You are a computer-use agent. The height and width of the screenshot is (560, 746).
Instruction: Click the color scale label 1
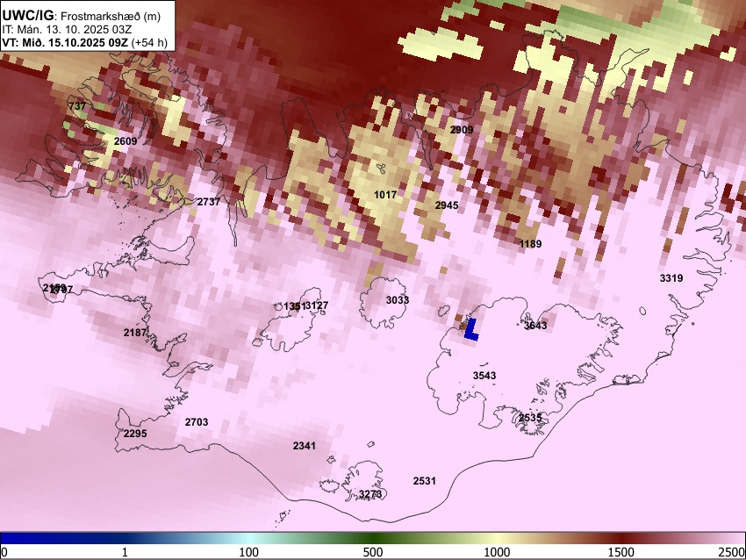tap(125, 552)
